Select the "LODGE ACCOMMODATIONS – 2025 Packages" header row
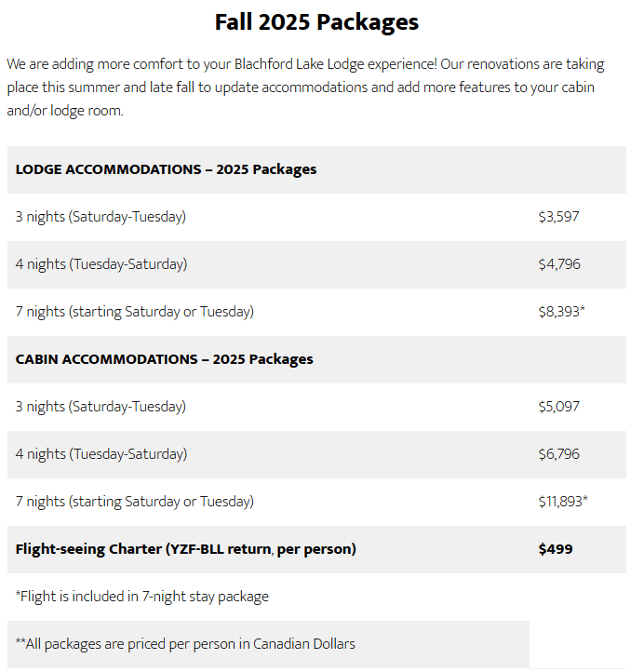This screenshot has width=630, height=672. [166, 169]
